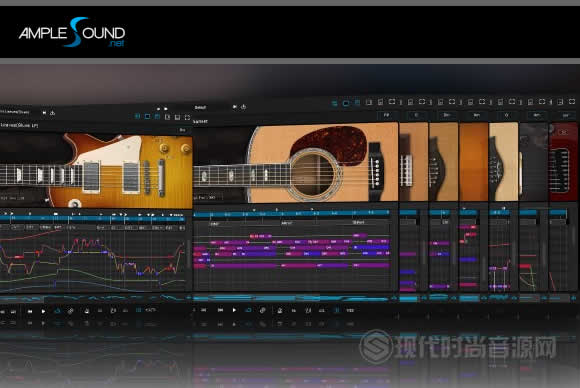Select the G chord button
Viewport: 580px width, 388px height.
click(x=506, y=116)
